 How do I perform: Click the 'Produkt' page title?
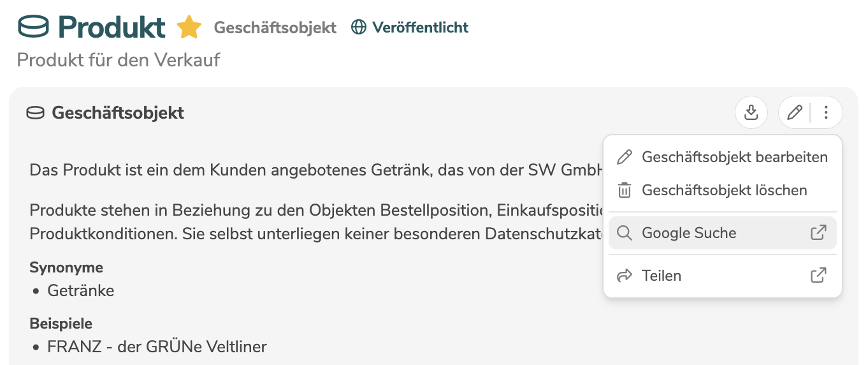click(112, 27)
